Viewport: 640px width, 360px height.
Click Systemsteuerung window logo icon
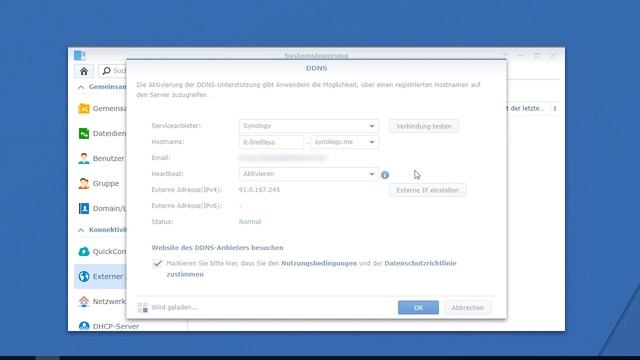click(80, 55)
